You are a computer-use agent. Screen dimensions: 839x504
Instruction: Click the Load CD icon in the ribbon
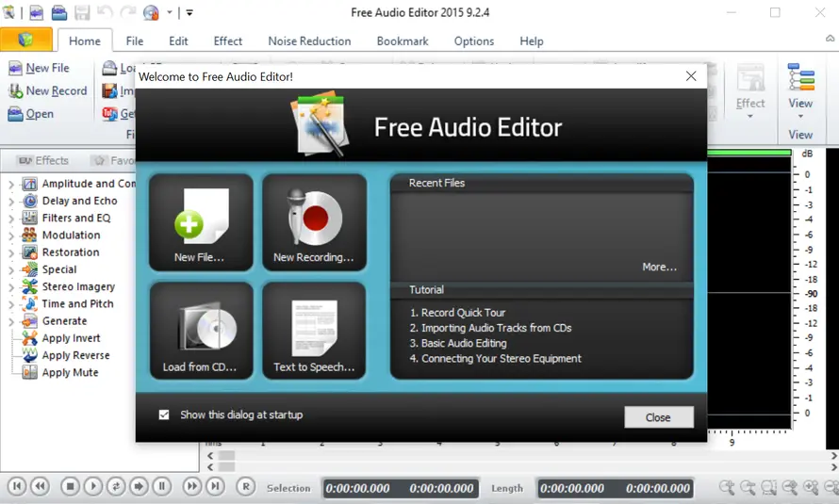click(x=109, y=68)
